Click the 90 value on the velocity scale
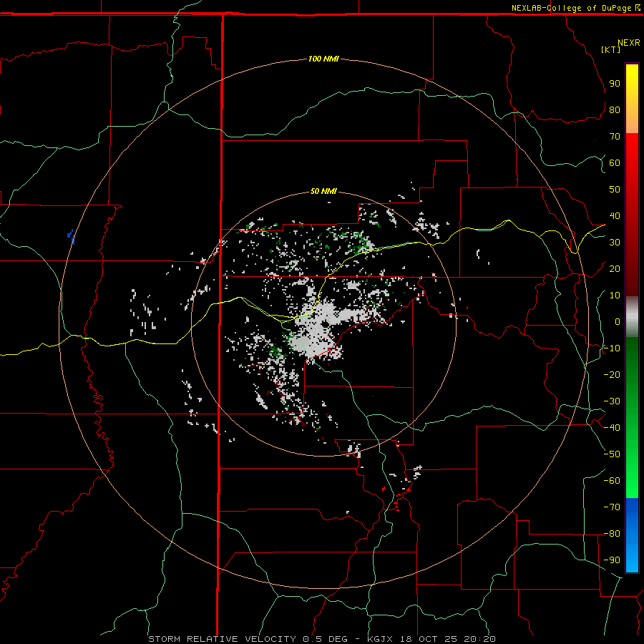The image size is (644, 644). [615, 84]
